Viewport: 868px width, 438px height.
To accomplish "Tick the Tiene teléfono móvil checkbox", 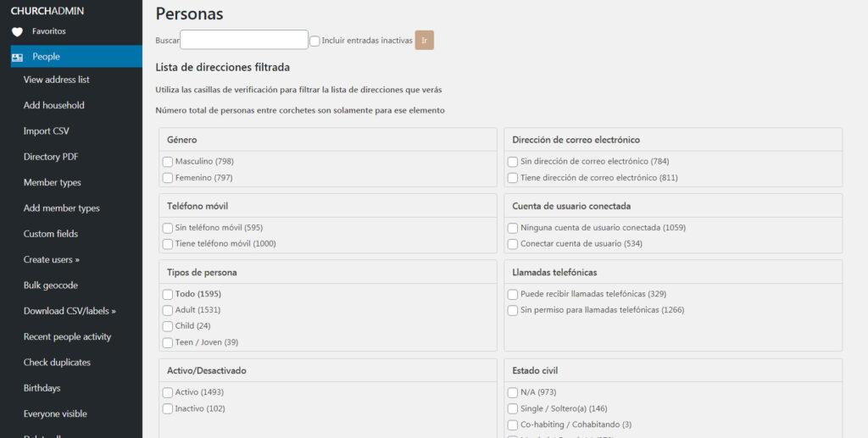I will click(x=168, y=244).
